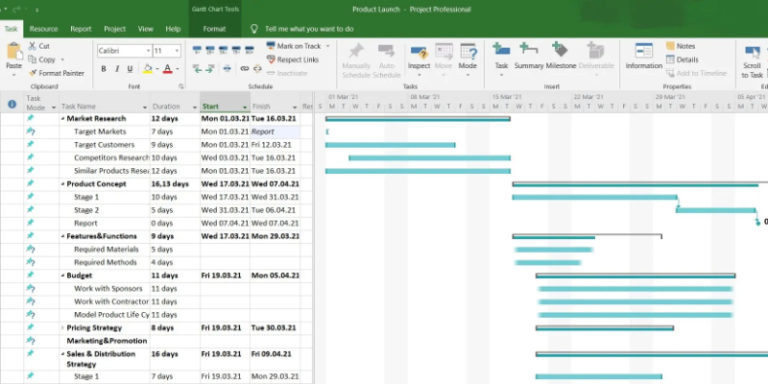Collapse the Market Research summary task

point(63,119)
